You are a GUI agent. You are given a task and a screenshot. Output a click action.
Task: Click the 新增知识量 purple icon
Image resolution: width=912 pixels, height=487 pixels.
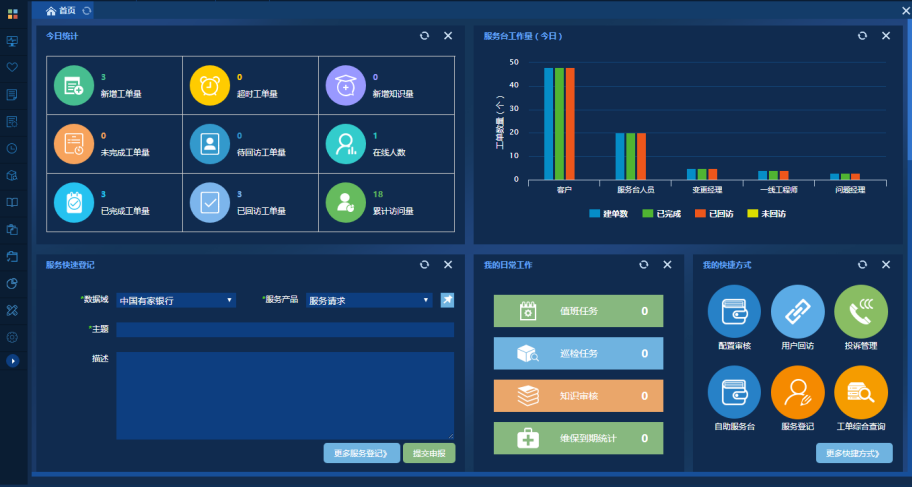coord(345,86)
